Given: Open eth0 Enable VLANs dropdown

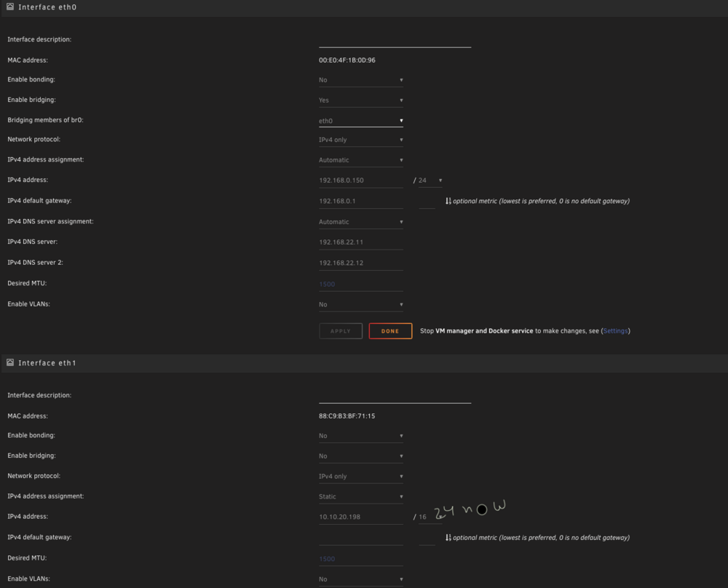Looking at the screenshot, I should [361, 304].
